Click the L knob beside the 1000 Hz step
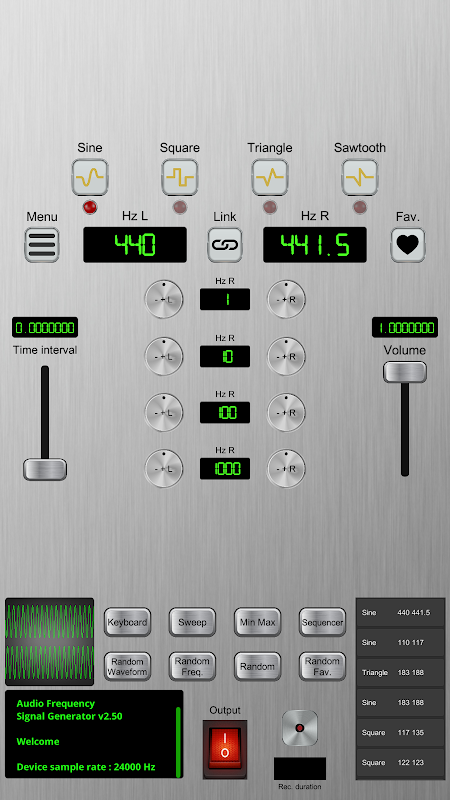 click(164, 468)
